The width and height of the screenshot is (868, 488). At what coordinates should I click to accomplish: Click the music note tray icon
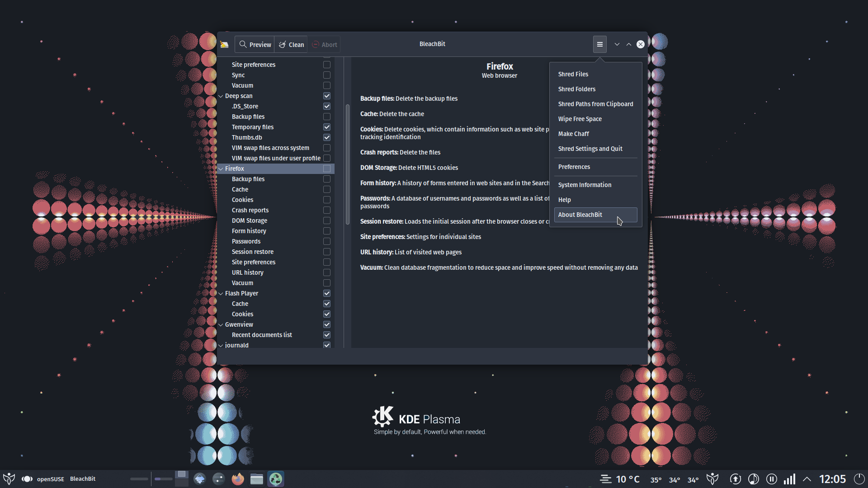coord(753,479)
